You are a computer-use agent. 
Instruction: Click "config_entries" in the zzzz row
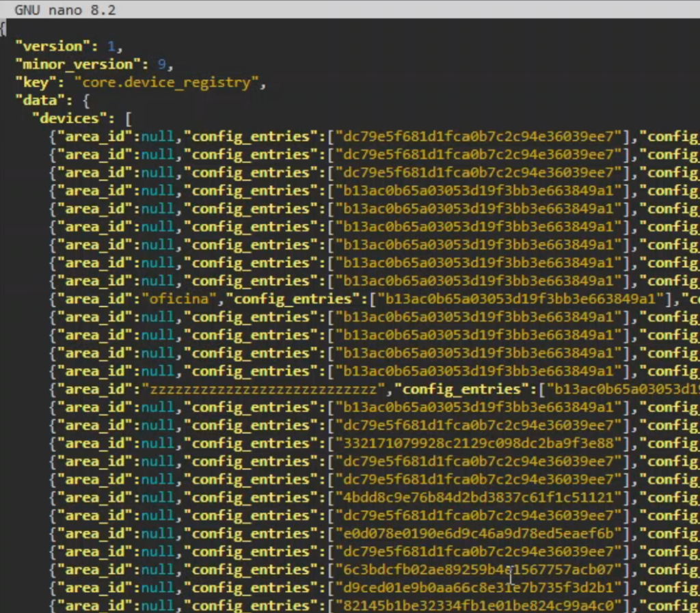461,390
